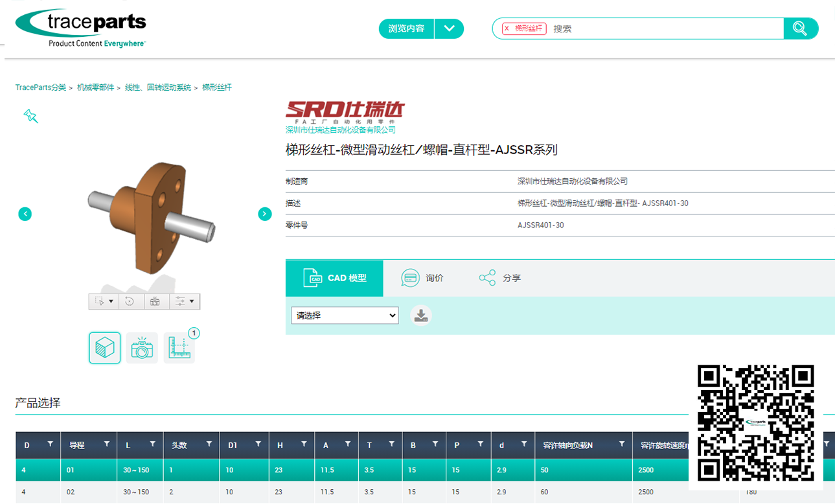Switch to the camera photo view
This screenshot has height=504, width=835.
[142, 348]
